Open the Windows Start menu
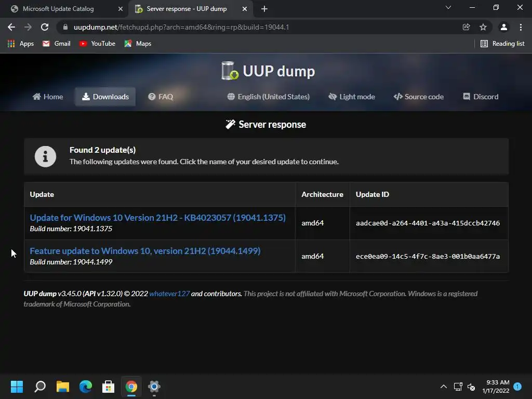The image size is (532, 399). [x=17, y=387]
